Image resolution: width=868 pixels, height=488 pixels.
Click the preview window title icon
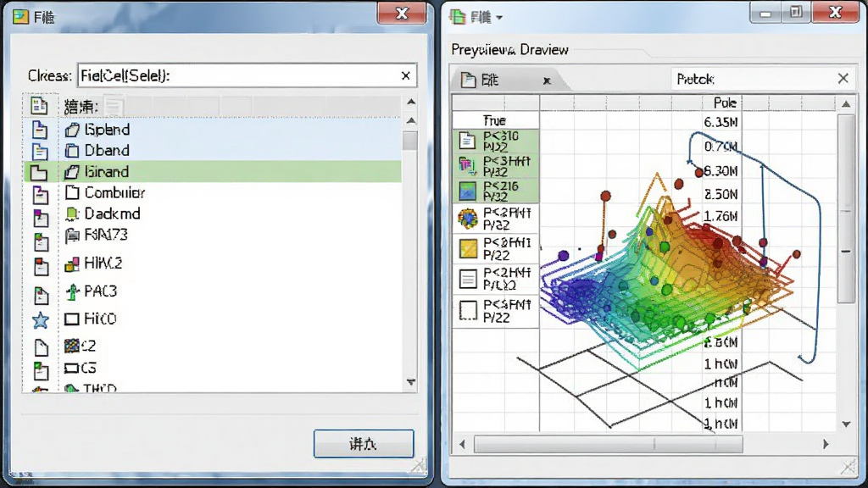[x=457, y=17]
